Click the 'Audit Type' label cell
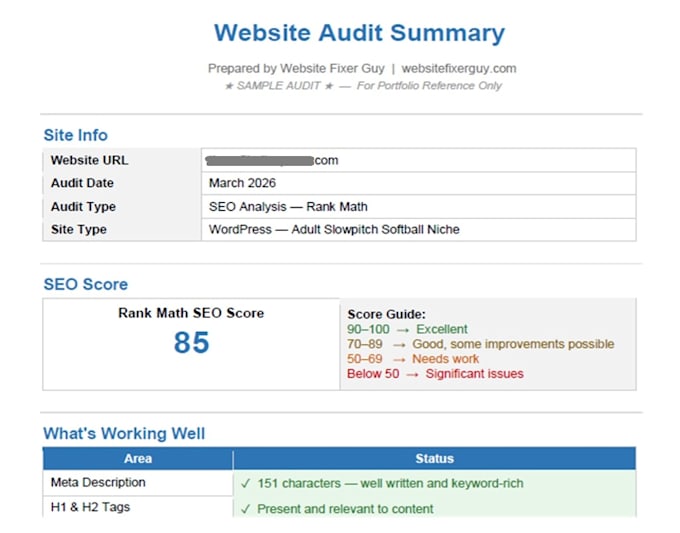The image size is (680, 533). 122,207
